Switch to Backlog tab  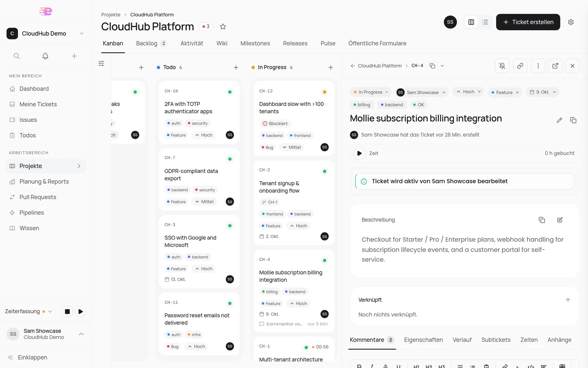click(151, 43)
